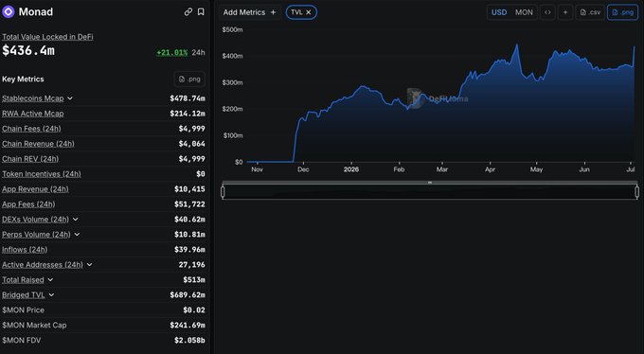Remove the TVL metric chip
The width and height of the screenshot is (644, 354).
tap(309, 12)
